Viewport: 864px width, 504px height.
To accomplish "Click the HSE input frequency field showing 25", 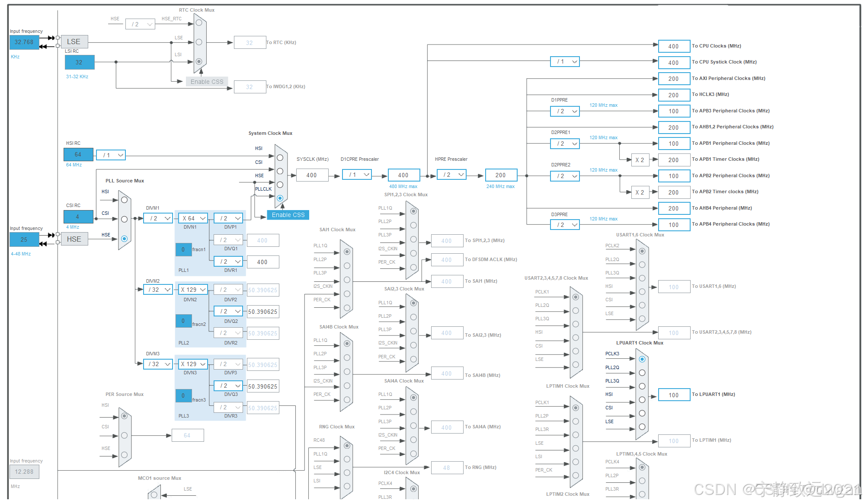I will click(24, 239).
